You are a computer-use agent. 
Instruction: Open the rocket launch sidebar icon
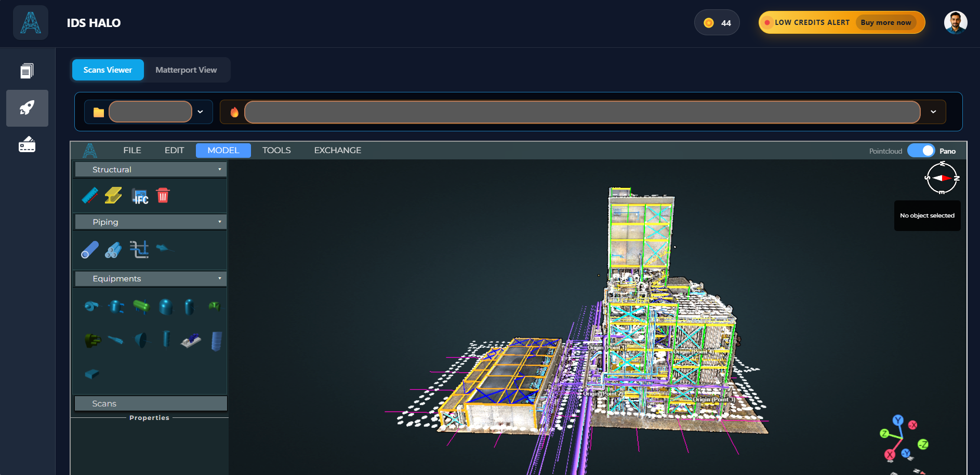[x=27, y=108]
